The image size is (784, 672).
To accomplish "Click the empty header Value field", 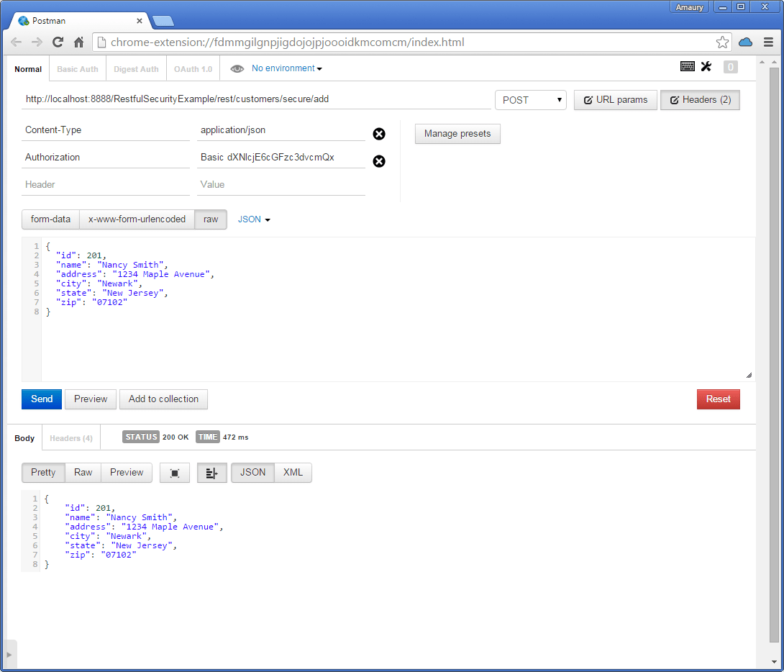I will pyautogui.click(x=281, y=185).
